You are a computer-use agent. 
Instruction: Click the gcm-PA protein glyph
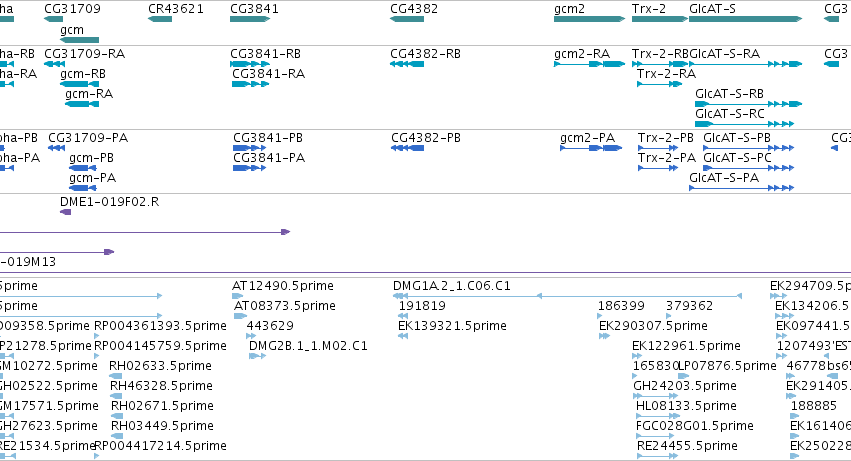(83, 188)
